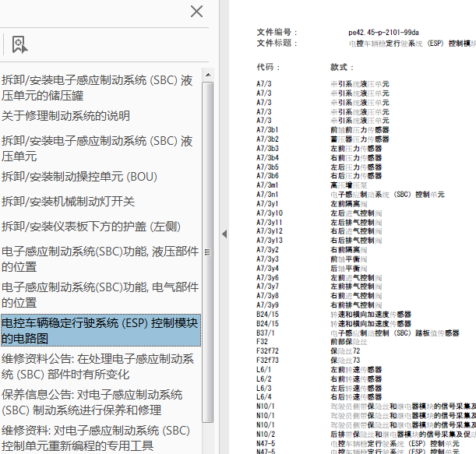The width and height of the screenshot is (476, 454).
Task: Click code A7/3y11 in the list
Action: click(x=270, y=223)
